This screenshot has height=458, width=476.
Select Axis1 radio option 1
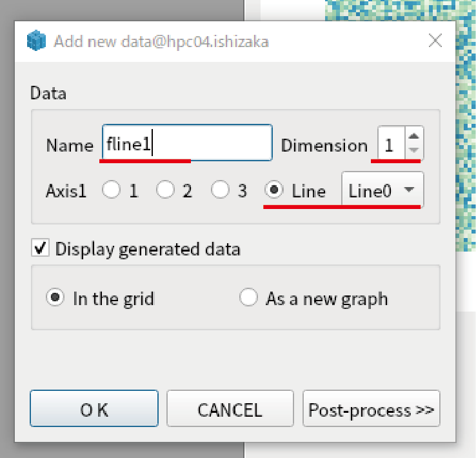[x=111, y=190]
